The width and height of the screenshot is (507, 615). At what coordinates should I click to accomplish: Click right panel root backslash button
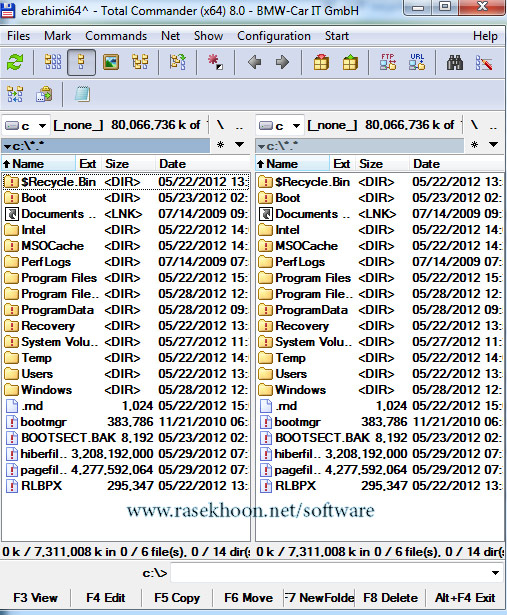(x=474, y=125)
